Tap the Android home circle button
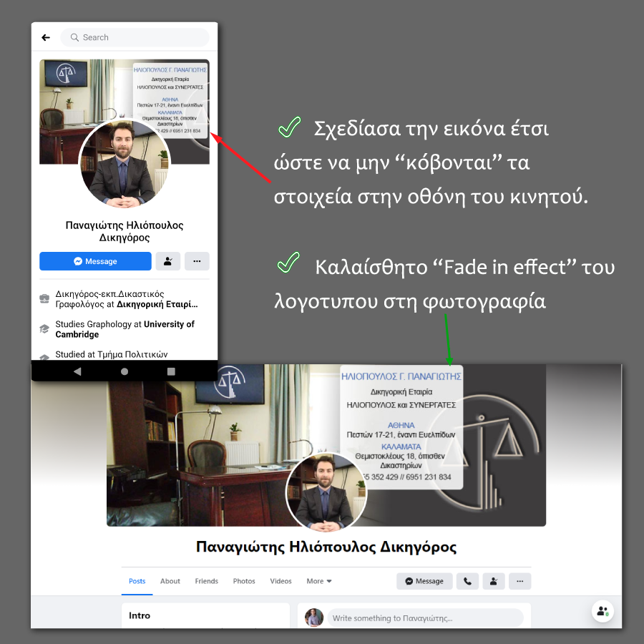The width and height of the screenshot is (644, 644). (x=125, y=371)
